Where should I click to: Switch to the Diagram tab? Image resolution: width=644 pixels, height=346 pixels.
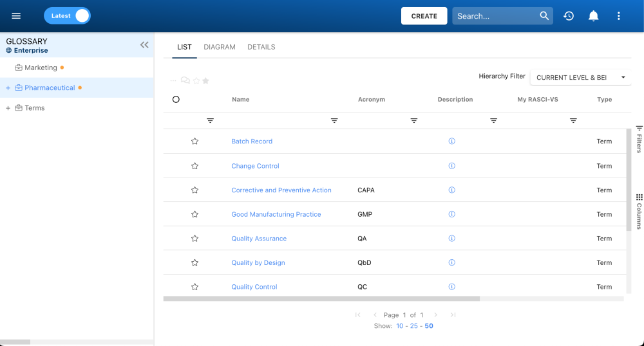point(220,47)
